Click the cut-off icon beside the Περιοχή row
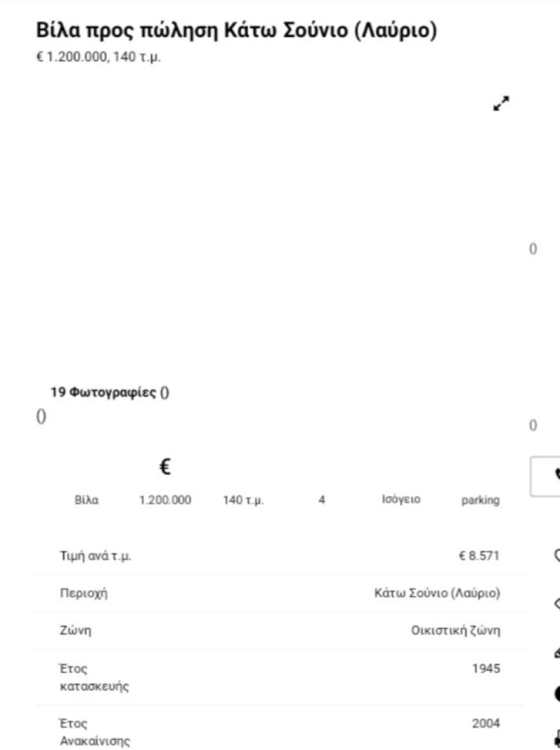 [556, 602]
